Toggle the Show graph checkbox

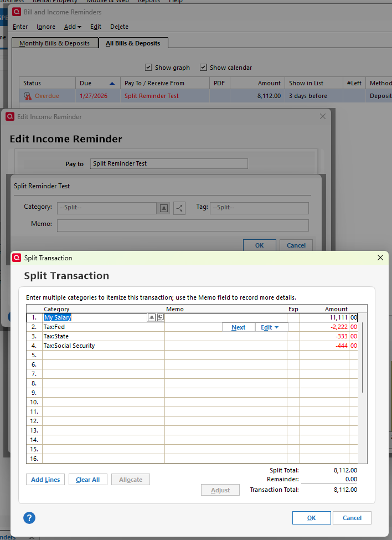(149, 67)
